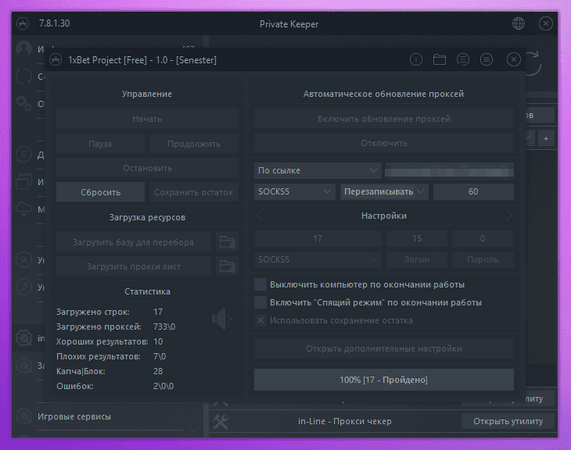Click the cloud download icon in the sidebar
Viewport: 571px width, 450px height.
[24, 209]
